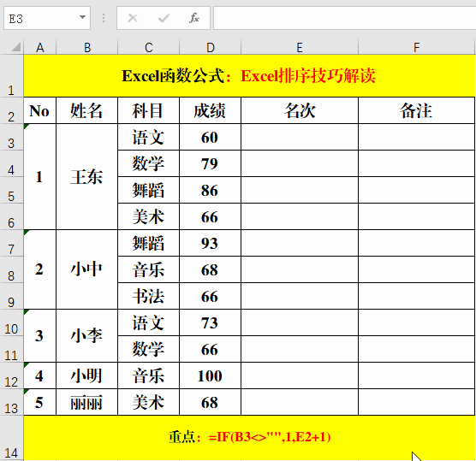The height and width of the screenshot is (461, 476).
Task: Select row 9 header
Action: pos(11,296)
